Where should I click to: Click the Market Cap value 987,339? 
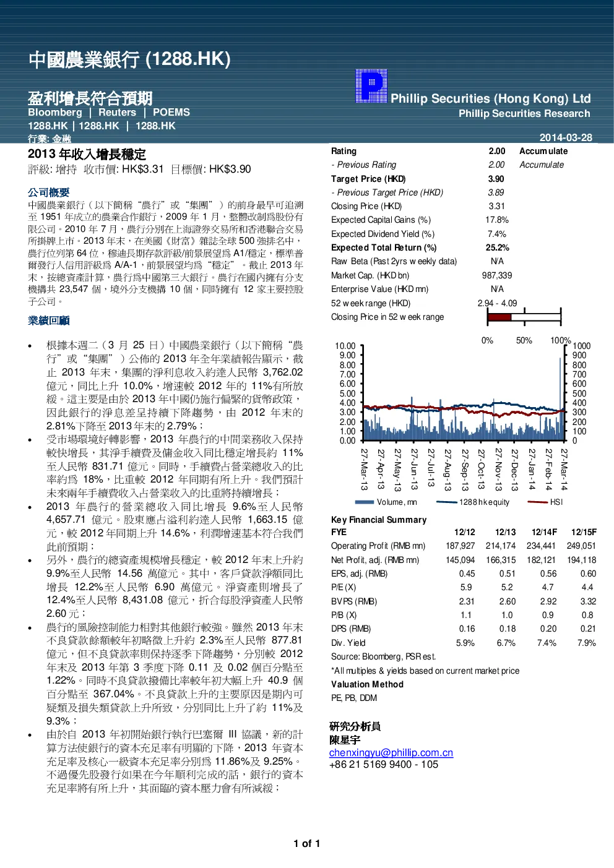497,275
